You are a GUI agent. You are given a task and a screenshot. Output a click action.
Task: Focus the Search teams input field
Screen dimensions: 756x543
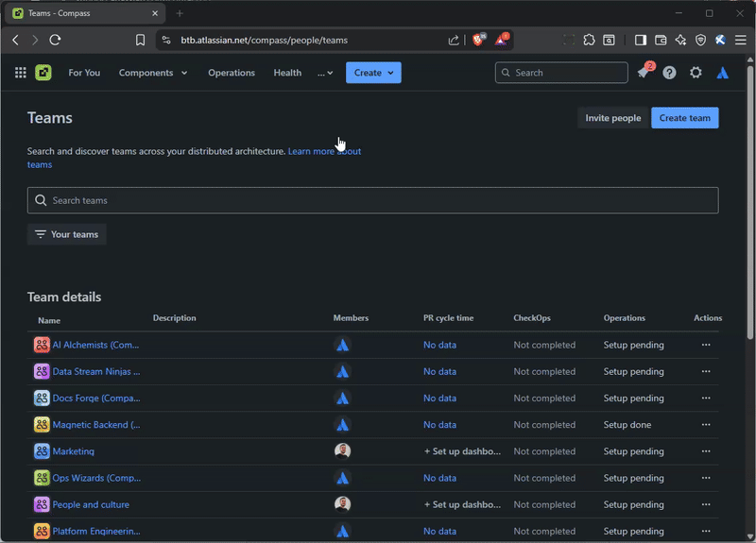372,200
